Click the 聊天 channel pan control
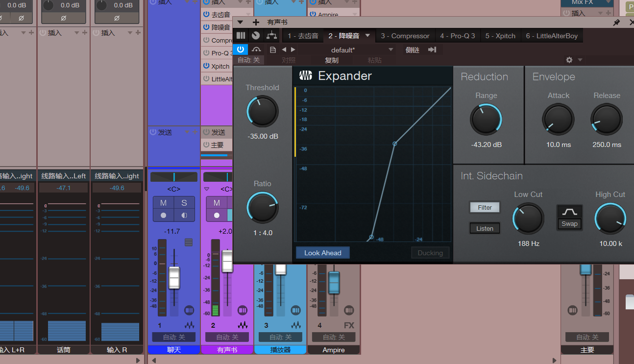This screenshot has width=634, height=364. coord(174,177)
